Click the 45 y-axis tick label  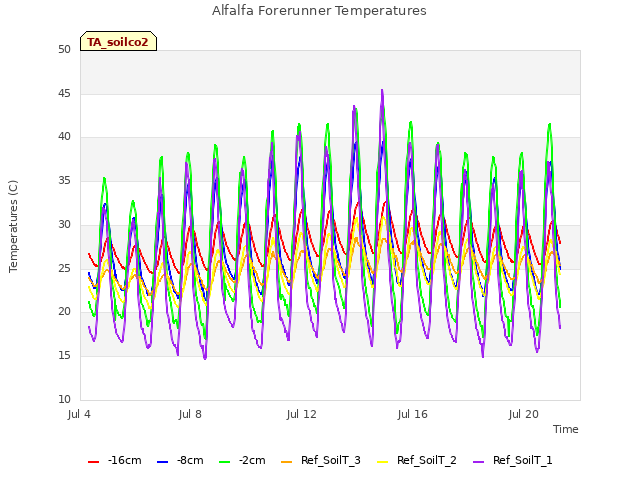(64, 93)
